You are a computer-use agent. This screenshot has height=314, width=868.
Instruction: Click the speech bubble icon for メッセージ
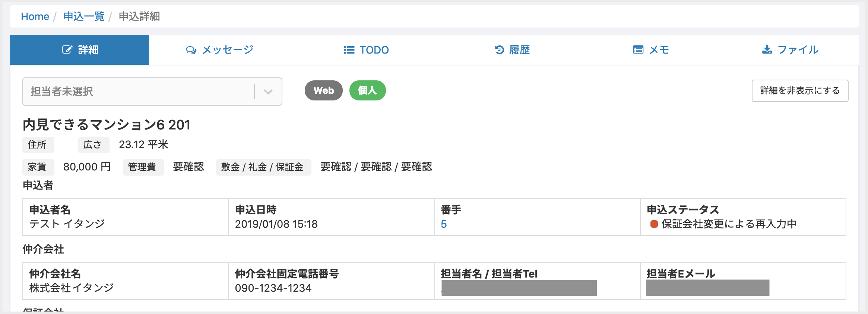point(191,50)
